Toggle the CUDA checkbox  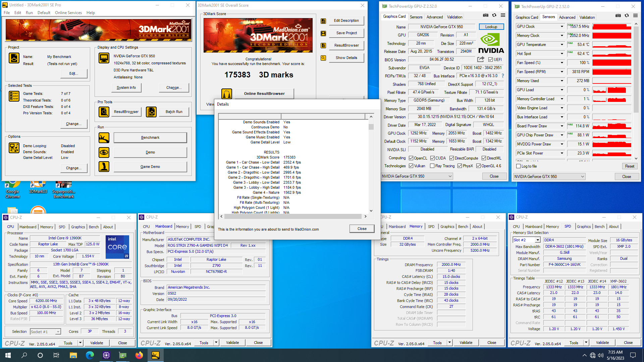(x=432, y=158)
